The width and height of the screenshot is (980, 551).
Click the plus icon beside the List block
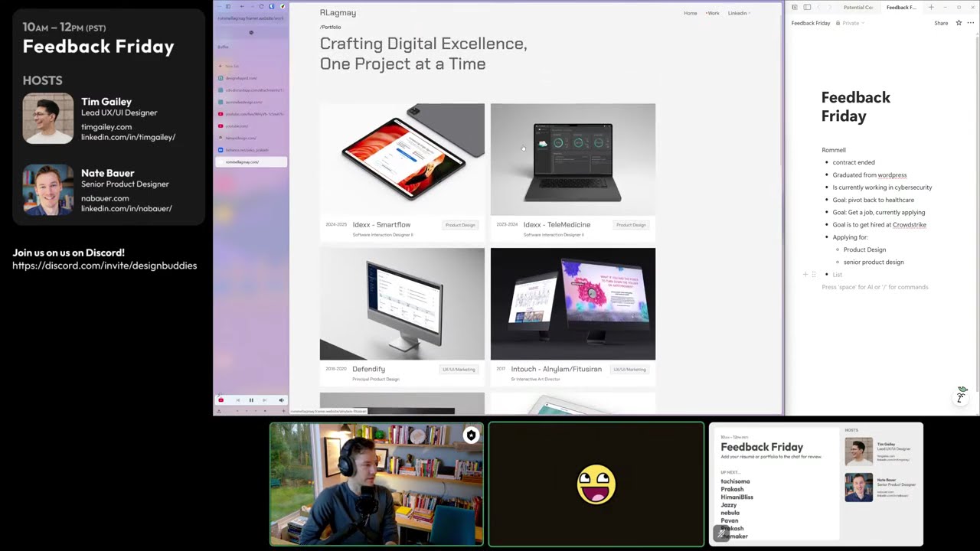point(805,274)
